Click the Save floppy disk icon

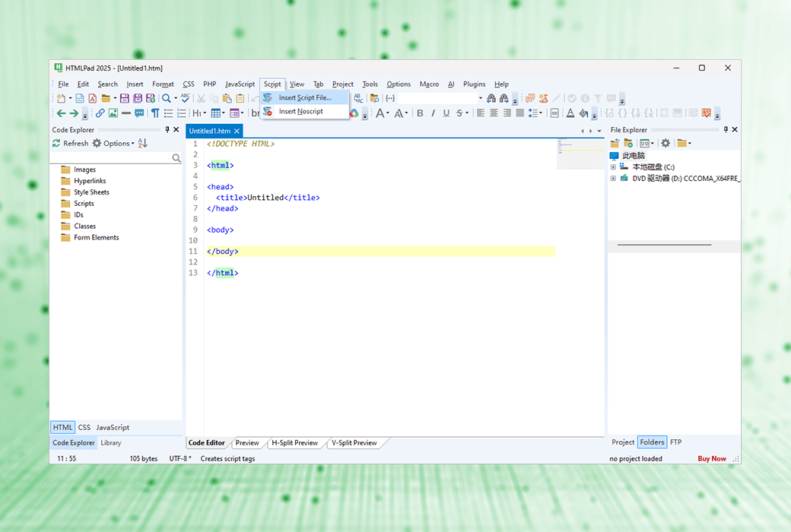pyautogui.click(x=125, y=98)
